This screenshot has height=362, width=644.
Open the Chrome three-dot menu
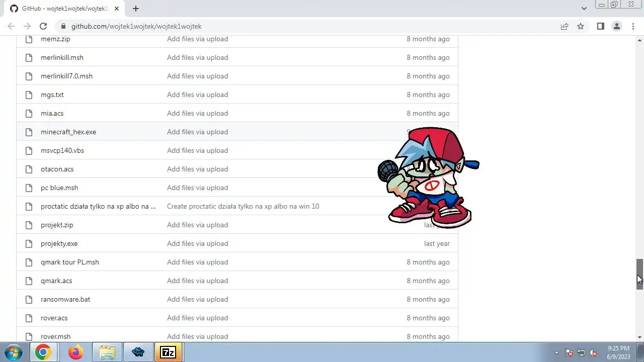coord(633,26)
